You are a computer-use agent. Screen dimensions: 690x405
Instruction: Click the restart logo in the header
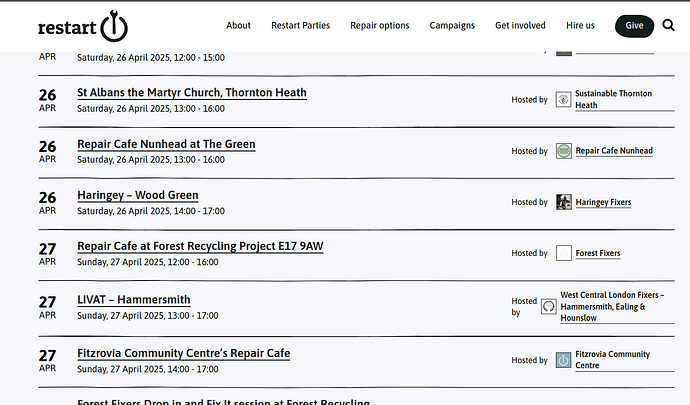[83, 26]
